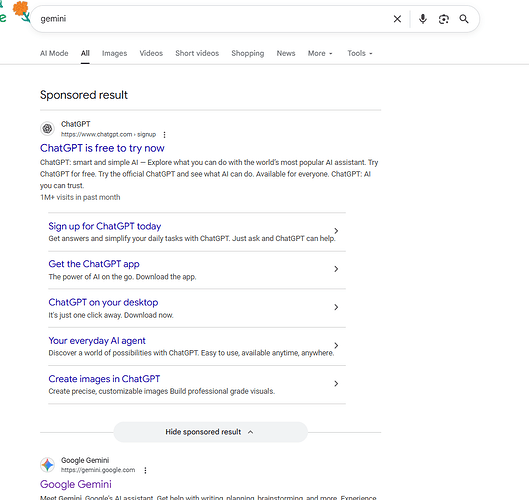Open Google Lens image search icon
Image resolution: width=529 pixels, height=500 pixels.
(444, 19)
